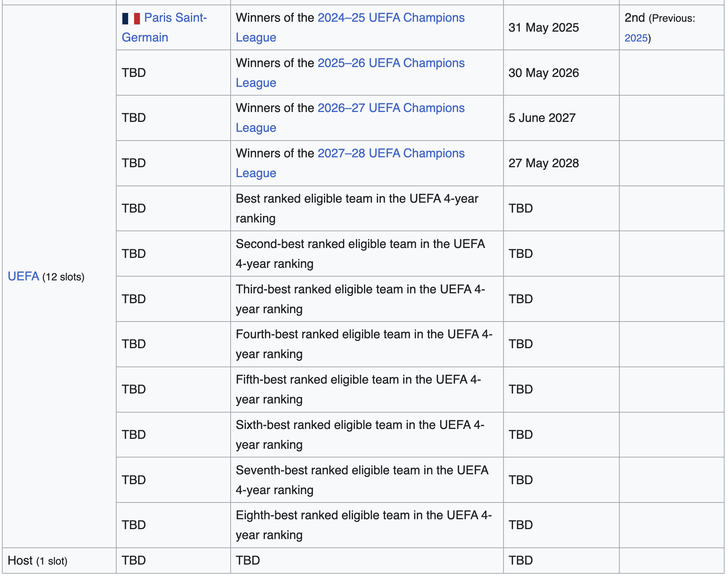Click Seventh-best ranked eligible team text
The height and width of the screenshot is (576, 728).
coord(362,480)
